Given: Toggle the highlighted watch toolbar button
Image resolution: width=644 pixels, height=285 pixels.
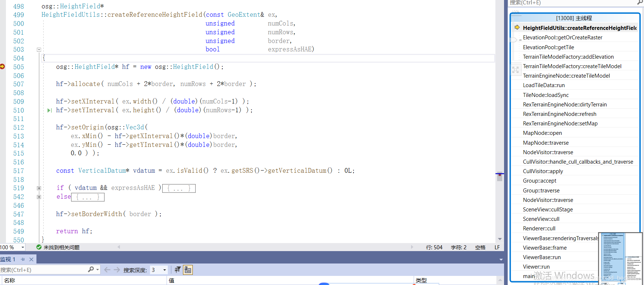Looking at the screenshot, I should (188, 270).
